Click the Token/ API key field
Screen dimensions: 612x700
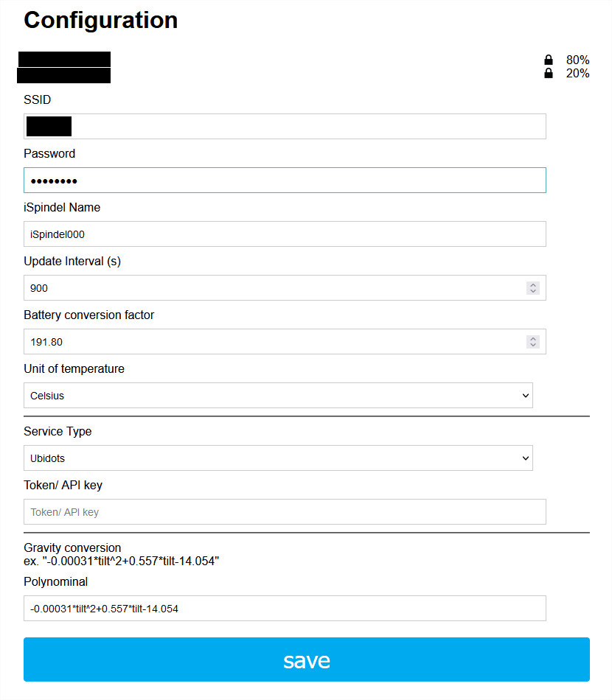[285, 511]
